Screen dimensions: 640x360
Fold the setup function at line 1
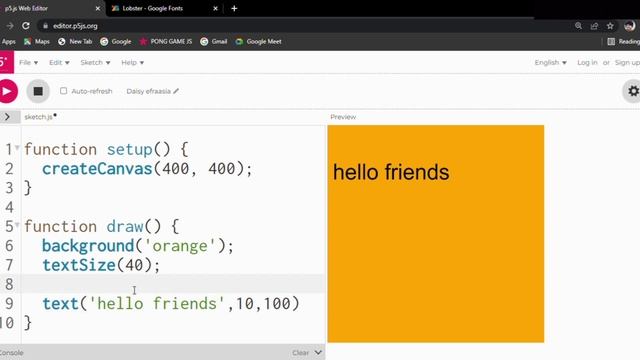(17, 147)
